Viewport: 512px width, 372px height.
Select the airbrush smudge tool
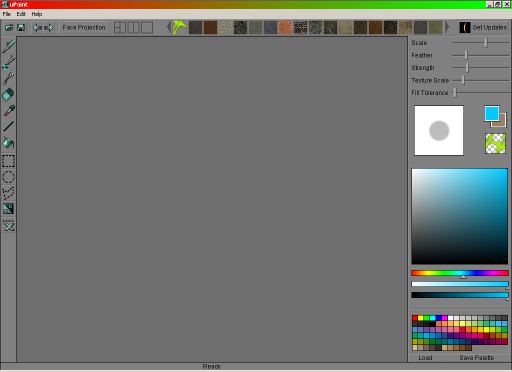point(9,78)
